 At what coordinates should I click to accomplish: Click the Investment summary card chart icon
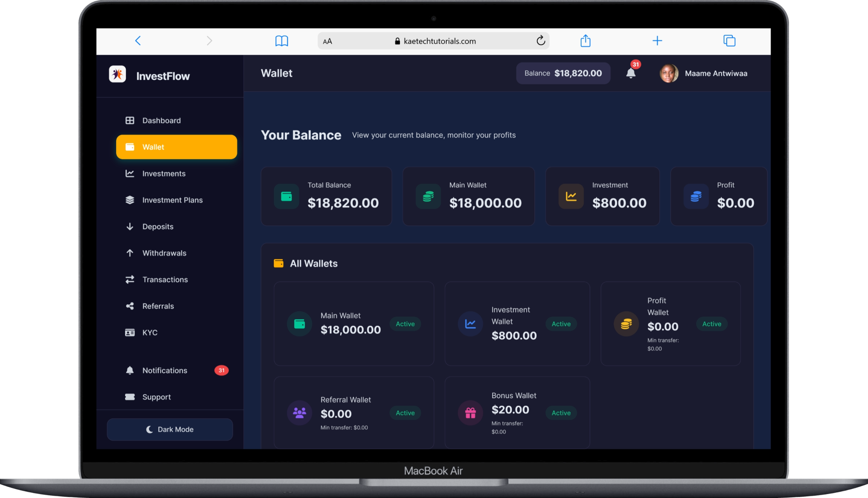[x=571, y=196]
